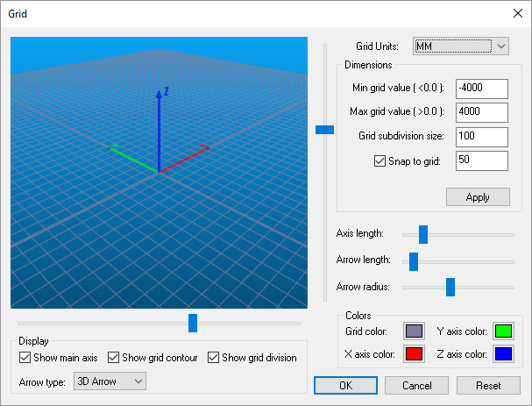Reset grid settings with Reset button
The image size is (532, 406).
click(x=488, y=386)
